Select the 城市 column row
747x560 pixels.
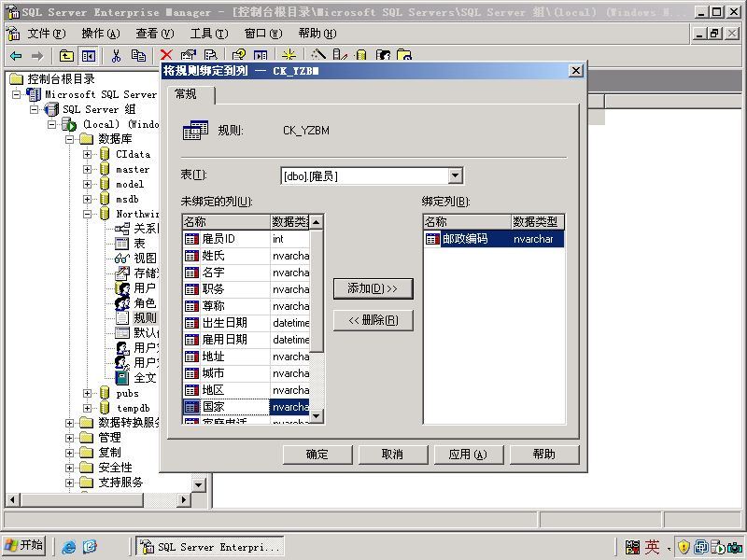(x=247, y=373)
